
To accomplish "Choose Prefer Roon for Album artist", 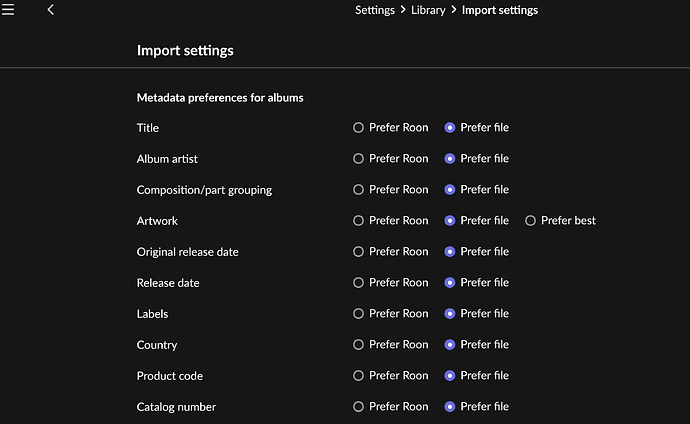I will click(x=359, y=159).
